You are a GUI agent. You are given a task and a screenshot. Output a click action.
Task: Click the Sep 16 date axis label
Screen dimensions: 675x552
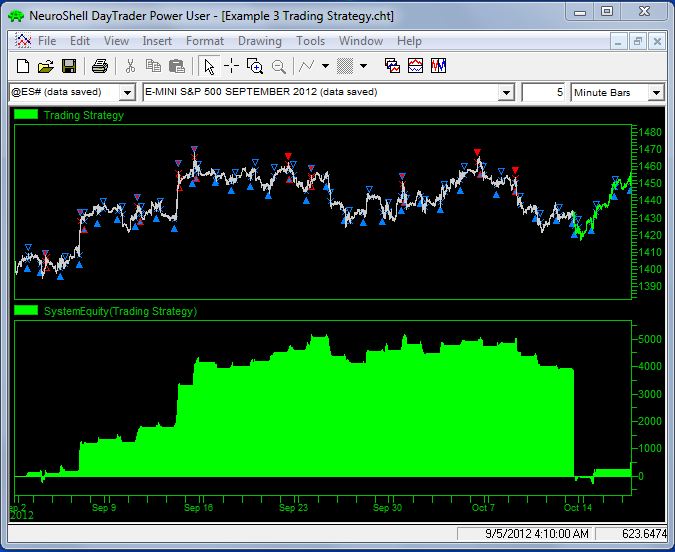point(198,508)
